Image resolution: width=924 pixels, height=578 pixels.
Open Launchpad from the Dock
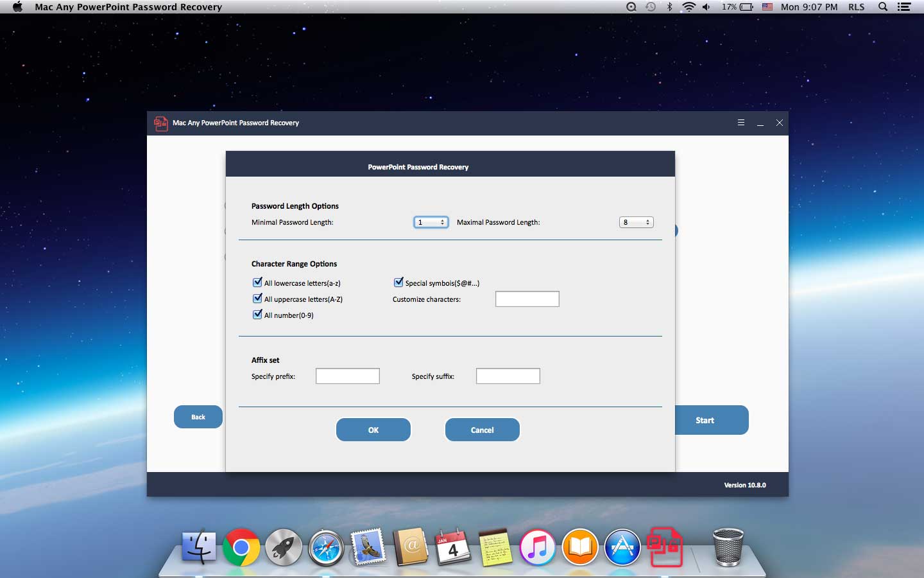[284, 547]
